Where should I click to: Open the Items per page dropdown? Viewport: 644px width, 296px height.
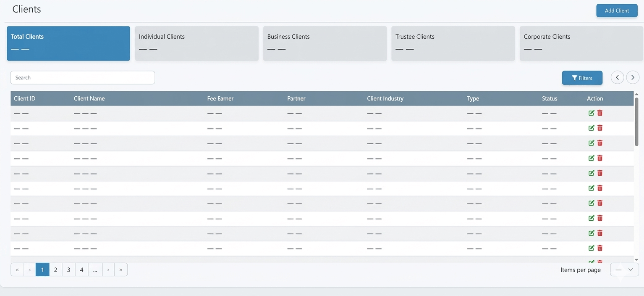point(624,270)
